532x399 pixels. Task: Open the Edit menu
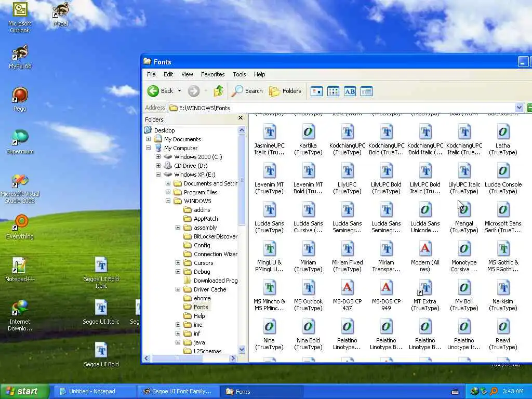[x=168, y=74]
